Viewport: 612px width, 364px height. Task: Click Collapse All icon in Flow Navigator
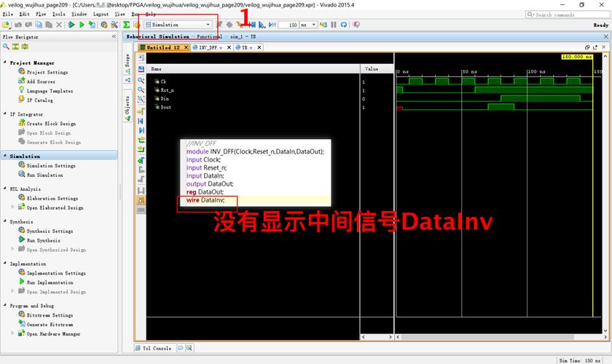coord(15,47)
